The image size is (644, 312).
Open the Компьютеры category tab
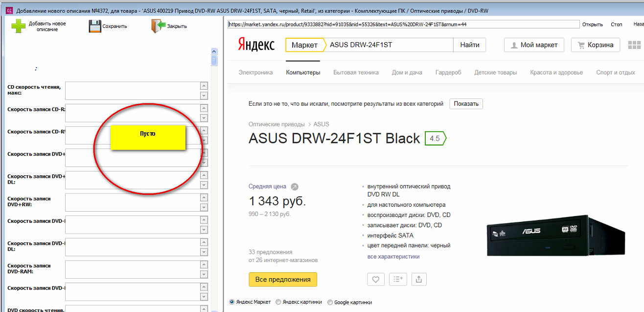tap(303, 72)
